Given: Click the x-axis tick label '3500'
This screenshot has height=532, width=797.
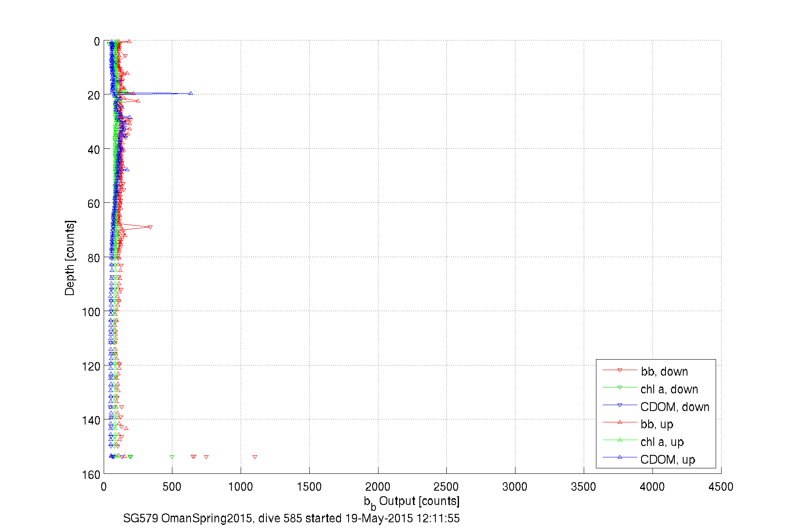Looking at the screenshot, I should (x=584, y=487).
